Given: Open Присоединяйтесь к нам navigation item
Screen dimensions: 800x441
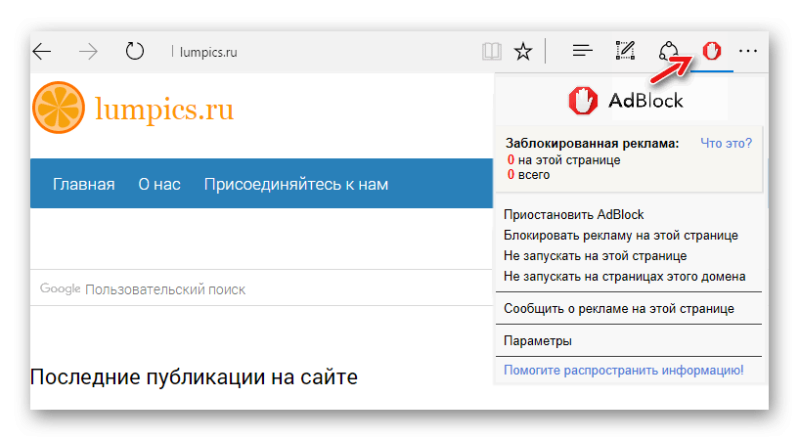Looking at the screenshot, I should pos(296,184).
